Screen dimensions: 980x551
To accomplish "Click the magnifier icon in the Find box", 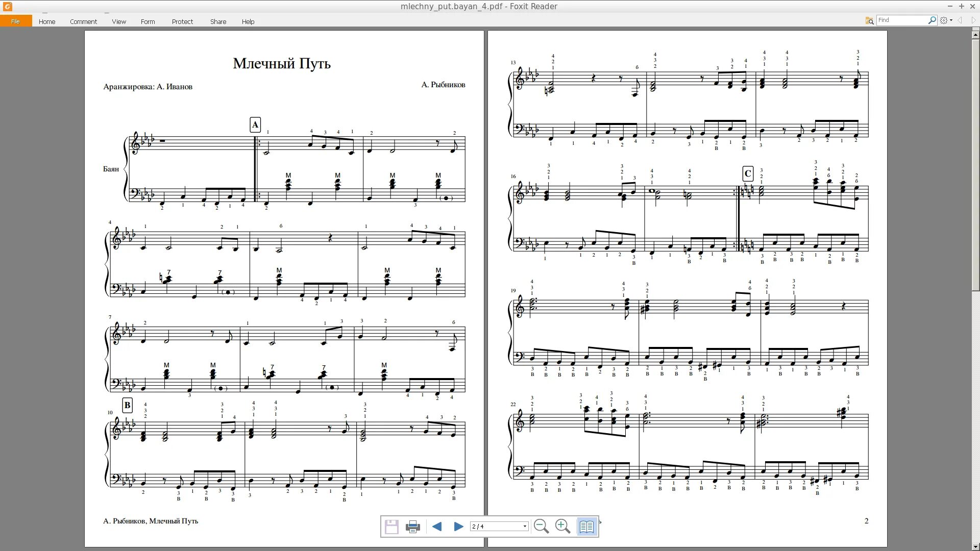I will (x=932, y=20).
